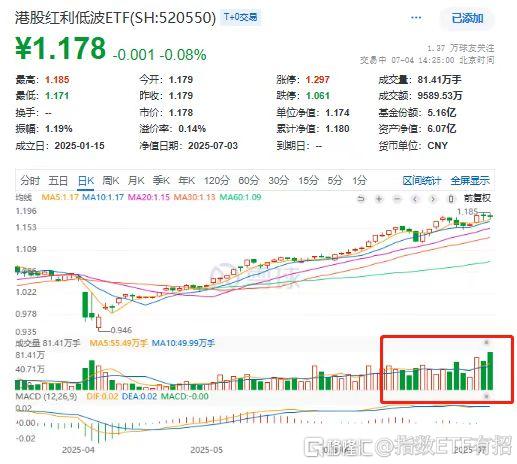
Task: Click the volume MA10:49.99万手 label
Action: (183, 343)
